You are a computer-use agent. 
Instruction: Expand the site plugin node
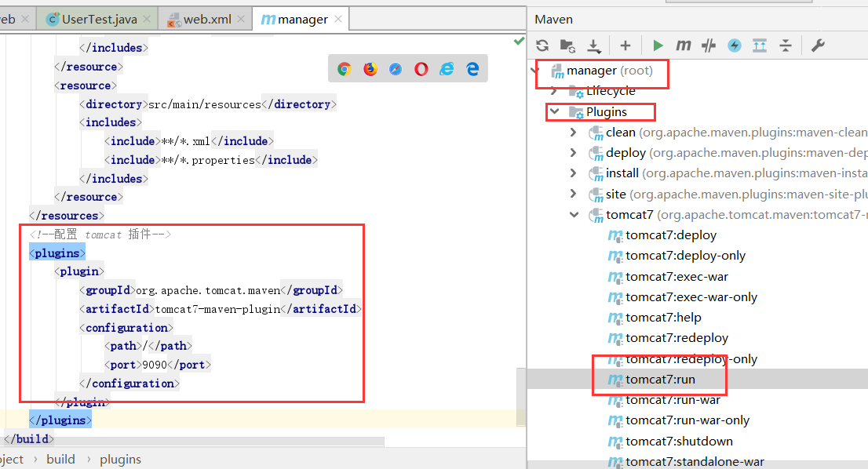[x=574, y=194]
